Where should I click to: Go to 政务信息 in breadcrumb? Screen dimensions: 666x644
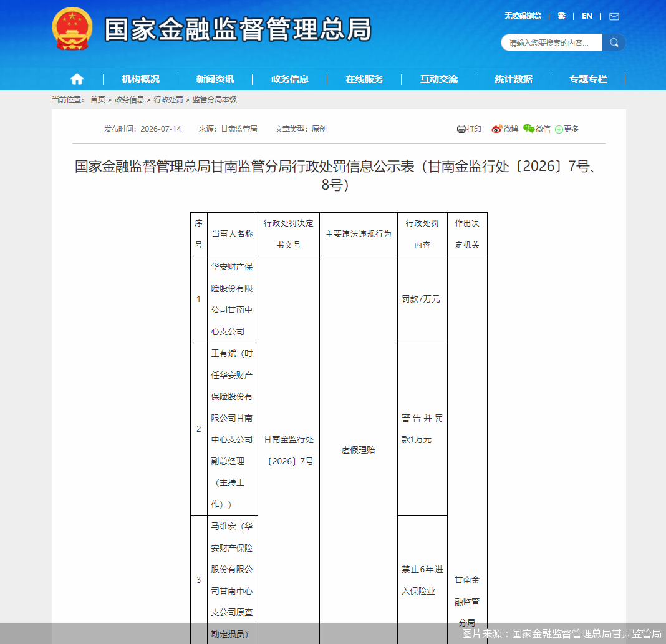pyautogui.click(x=129, y=99)
